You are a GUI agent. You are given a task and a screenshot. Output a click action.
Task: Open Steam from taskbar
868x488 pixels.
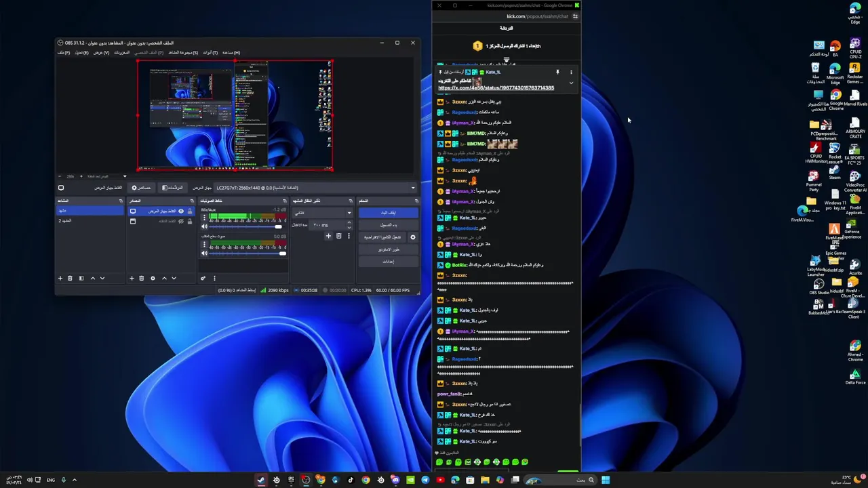click(261, 480)
